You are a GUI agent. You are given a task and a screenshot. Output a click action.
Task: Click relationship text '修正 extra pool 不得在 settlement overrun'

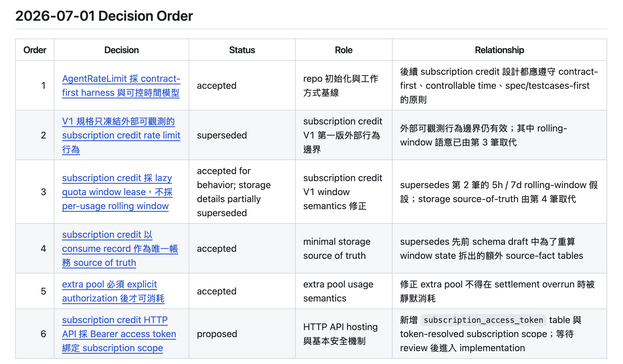pos(497,291)
